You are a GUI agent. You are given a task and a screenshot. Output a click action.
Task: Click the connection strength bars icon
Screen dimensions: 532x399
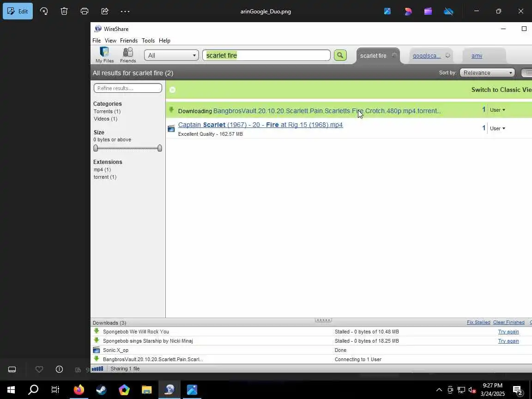click(97, 369)
